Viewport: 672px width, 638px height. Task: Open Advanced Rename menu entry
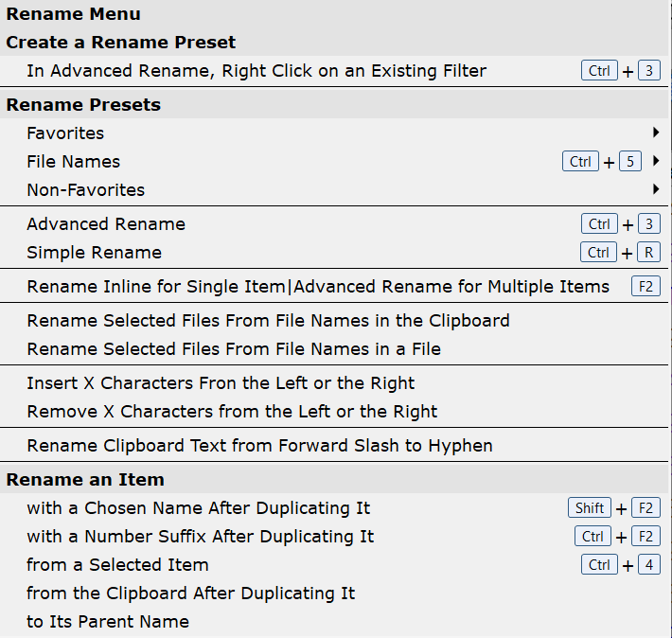coord(106,224)
